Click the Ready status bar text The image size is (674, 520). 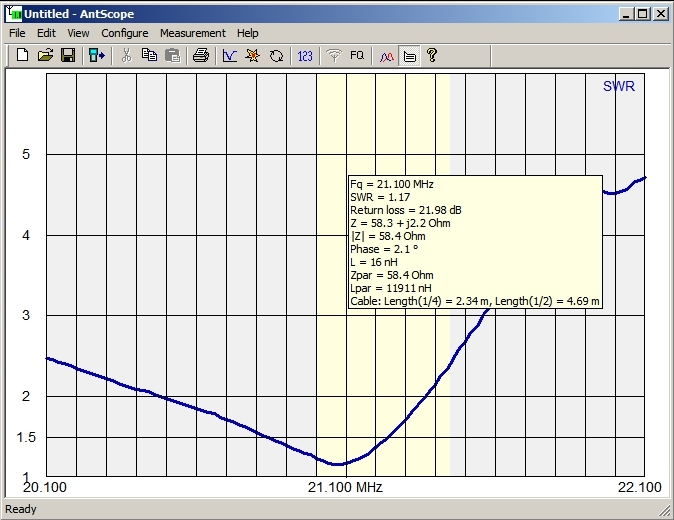[21, 509]
